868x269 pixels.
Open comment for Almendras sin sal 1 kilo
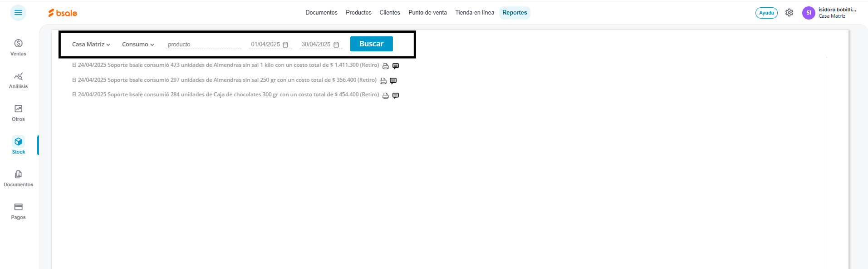pos(396,66)
